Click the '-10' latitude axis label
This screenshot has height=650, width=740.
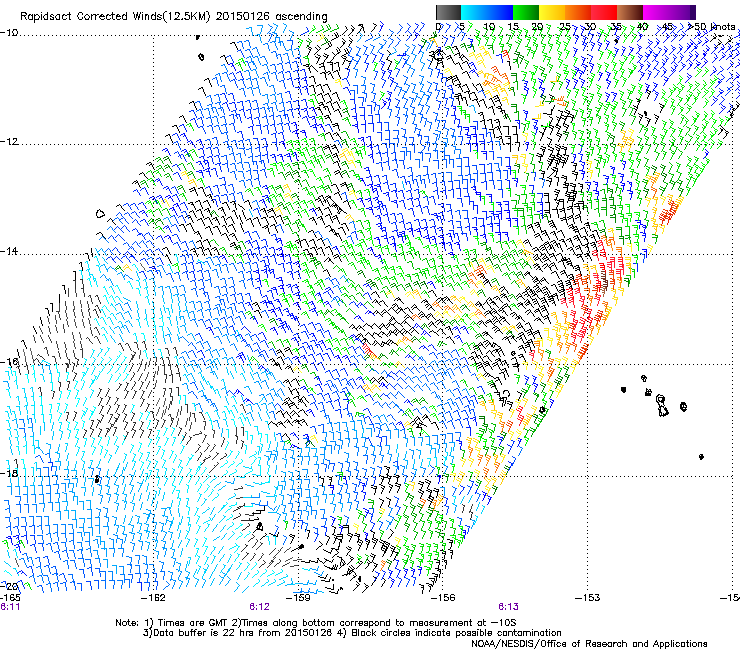point(9,33)
